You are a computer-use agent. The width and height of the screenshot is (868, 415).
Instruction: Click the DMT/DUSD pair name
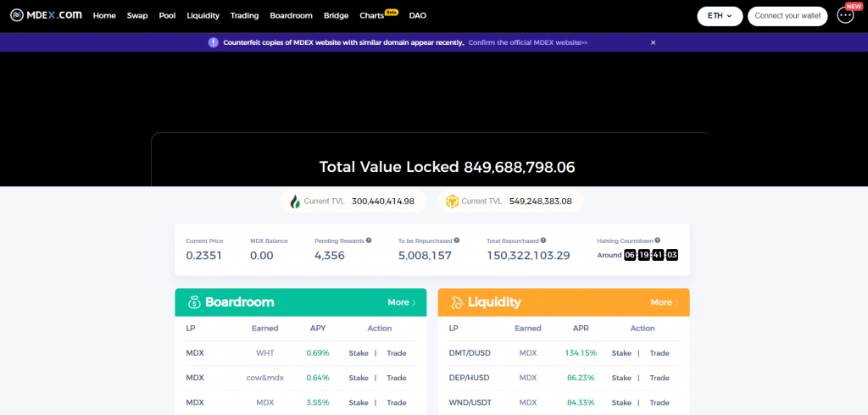(x=470, y=353)
